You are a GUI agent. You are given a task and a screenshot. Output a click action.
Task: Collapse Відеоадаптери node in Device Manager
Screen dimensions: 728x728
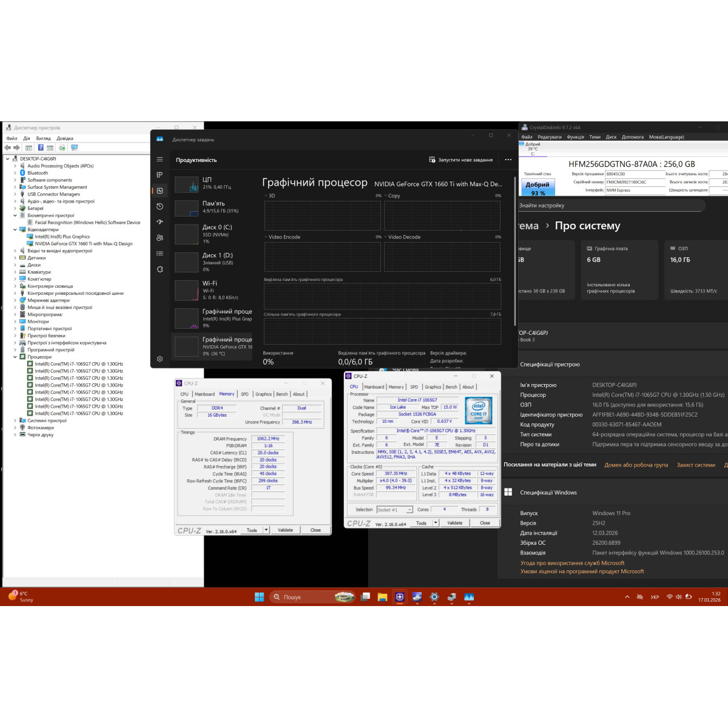click(x=15, y=229)
